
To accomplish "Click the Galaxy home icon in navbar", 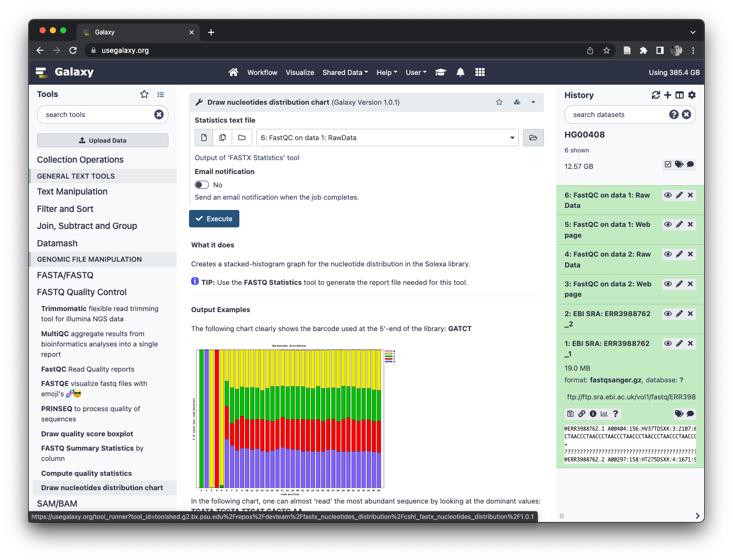I will (233, 72).
